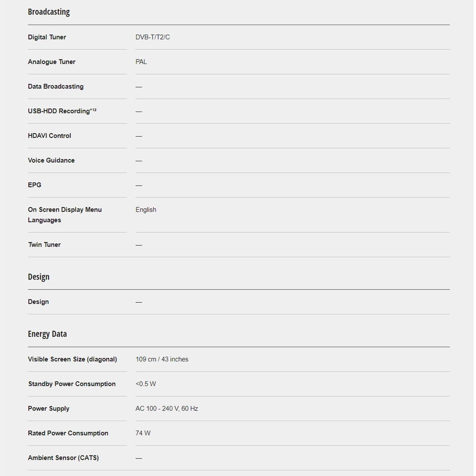Image resolution: width=476 pixels, height=476 pixels.
Task: Click the Broadcasting section heading
Action: pos(48,12)
